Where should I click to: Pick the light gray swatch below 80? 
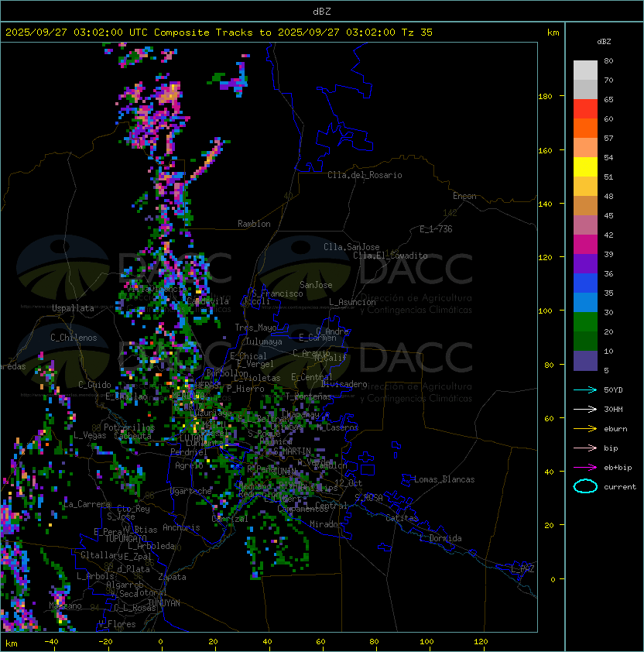[x=585, y=70]
